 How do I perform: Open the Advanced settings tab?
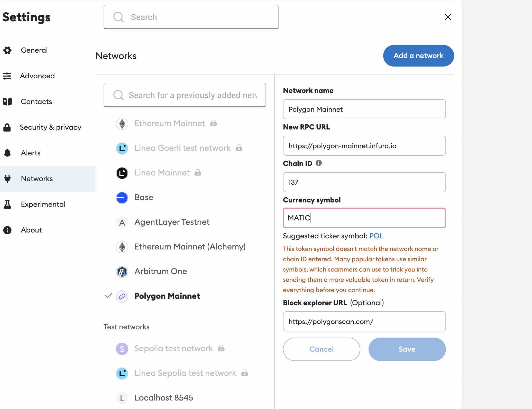point(37,76)
